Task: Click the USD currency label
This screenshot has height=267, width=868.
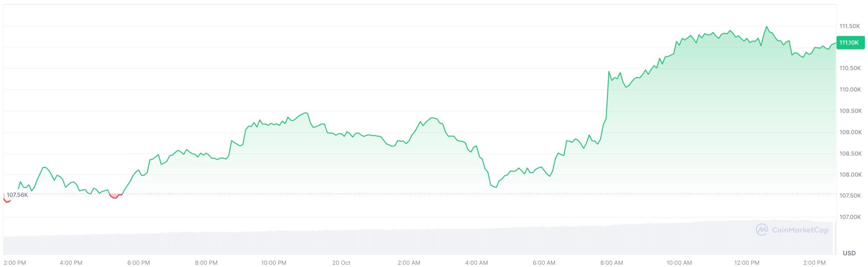Action: [849, 253]
